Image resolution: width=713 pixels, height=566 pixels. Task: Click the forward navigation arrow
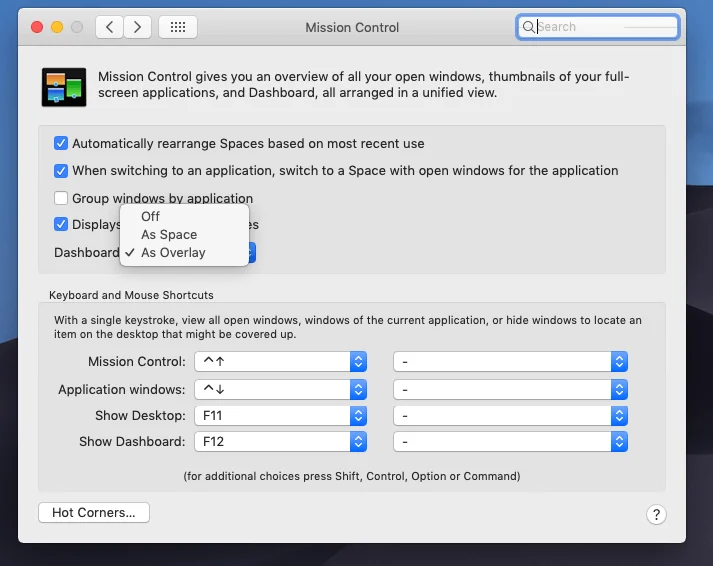click(x=138, y=27)
